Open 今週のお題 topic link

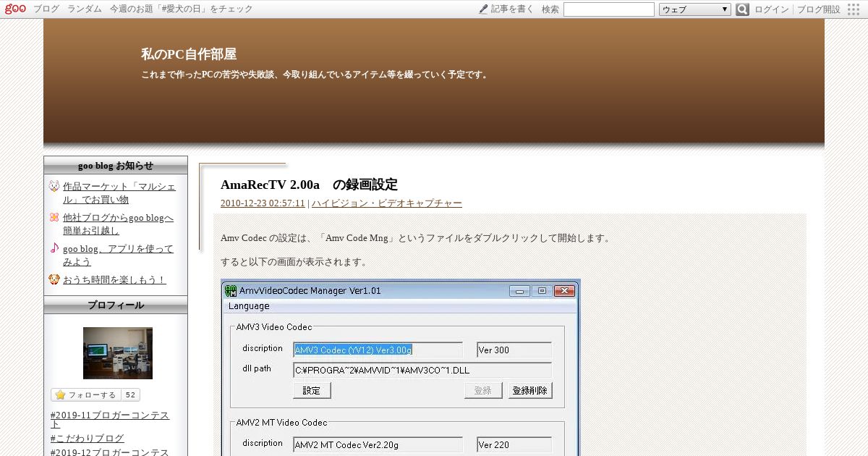[x=182, y=9]
